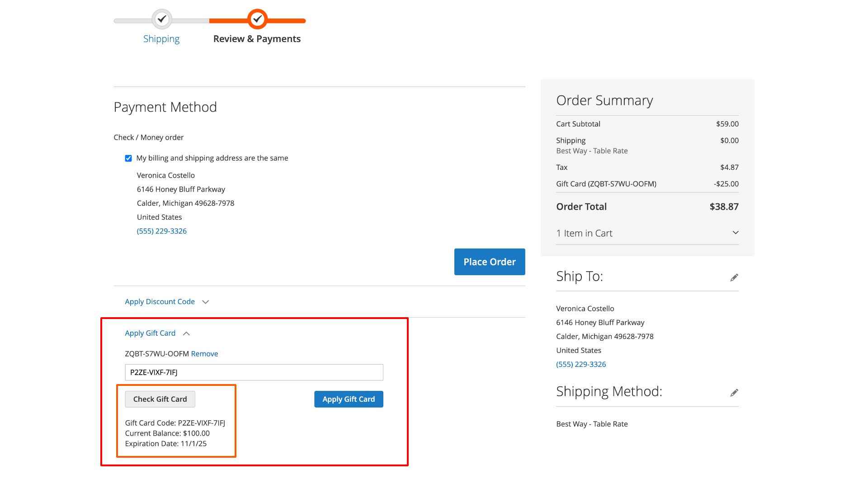868x488 pixels.
Task: Click the Apply Gift Card button
Action: coord(349,399)
